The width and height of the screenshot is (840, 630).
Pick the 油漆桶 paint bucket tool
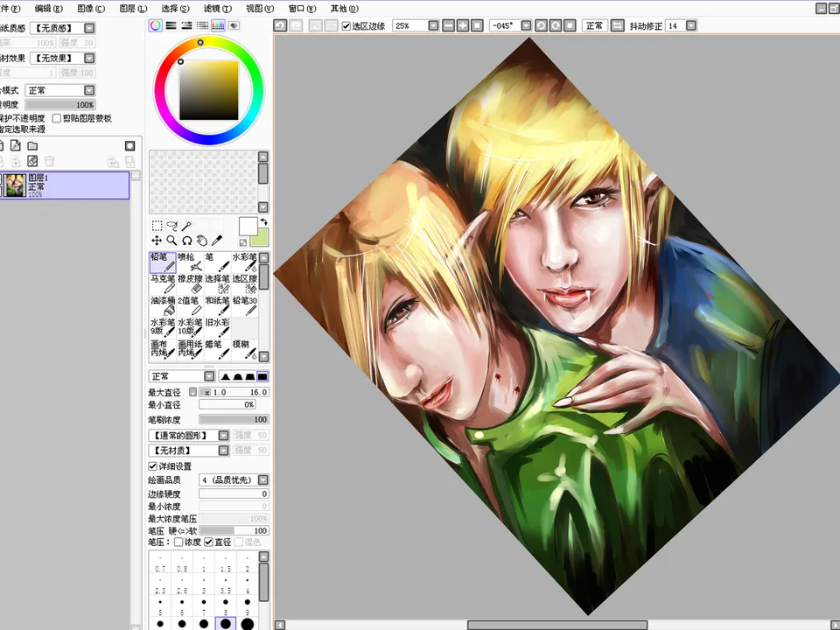point(162,305)
